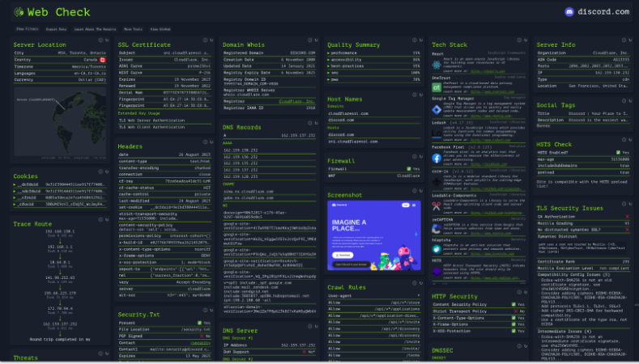
Task: Refresh the Domain Whois card
Action: (317, 40)
